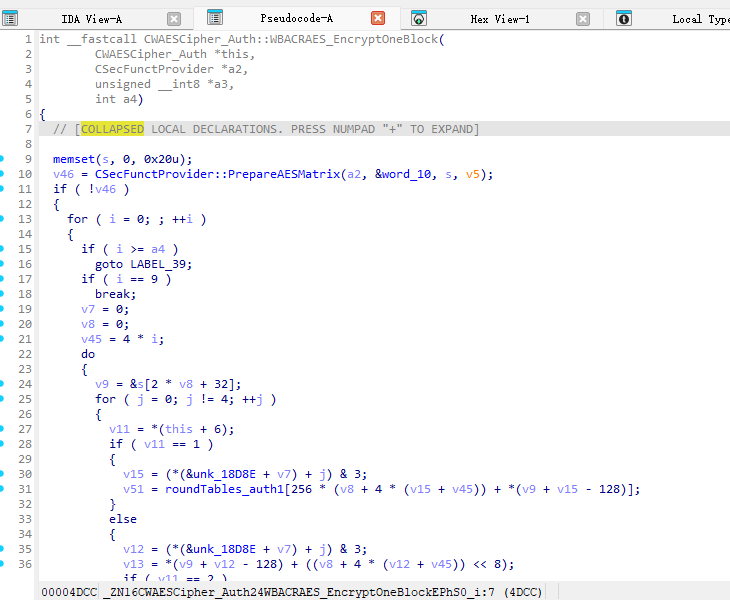Toggle breakpoint dot on line 10
The width and height of the screenshot is (730, 600).
pos(2,174)
